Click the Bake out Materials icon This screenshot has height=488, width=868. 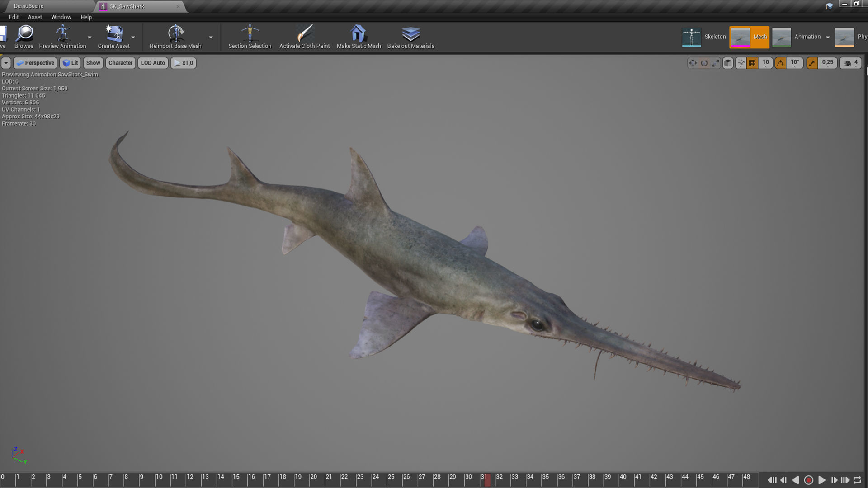click(x=410, y=34)
